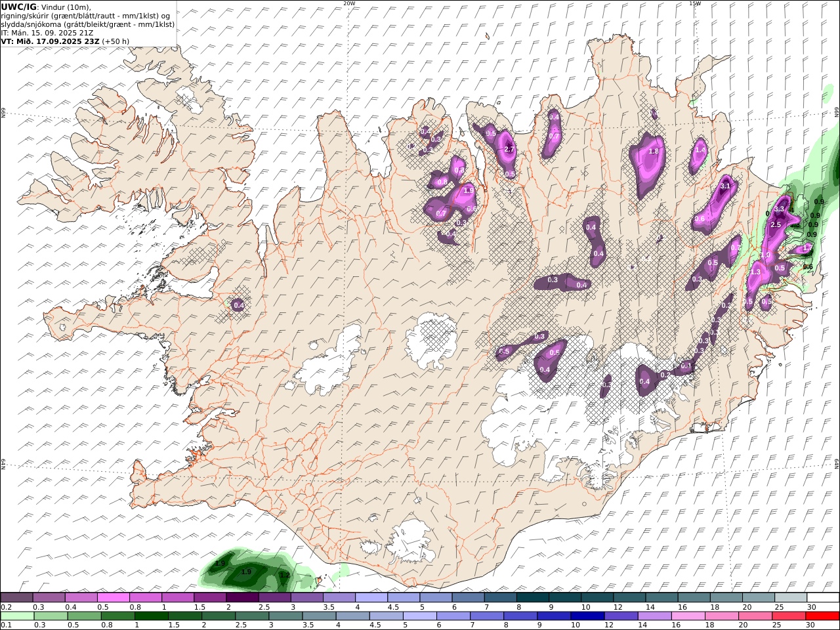Click the 10 label in the upper legend row
Screen dimensions: 840x630
(x=585, y=607)
